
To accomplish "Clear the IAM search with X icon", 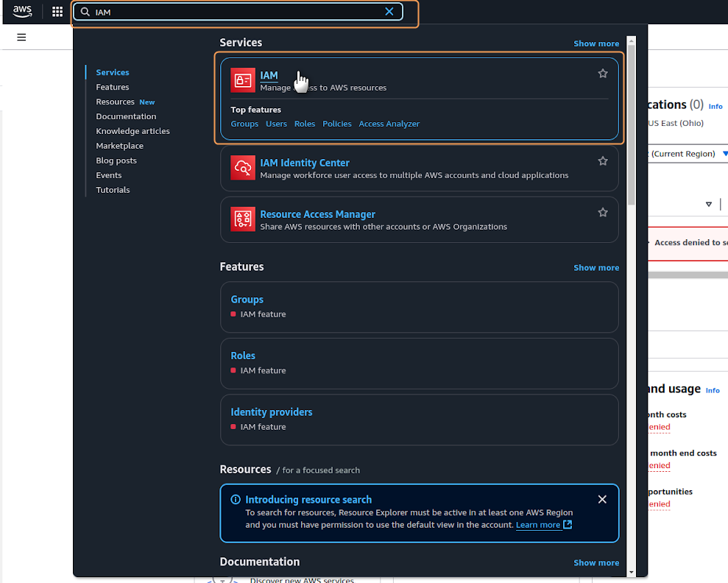I will click(389, 12).
